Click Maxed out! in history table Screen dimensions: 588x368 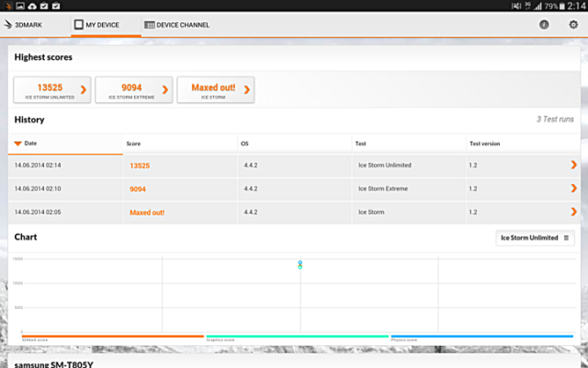(147, 213)
